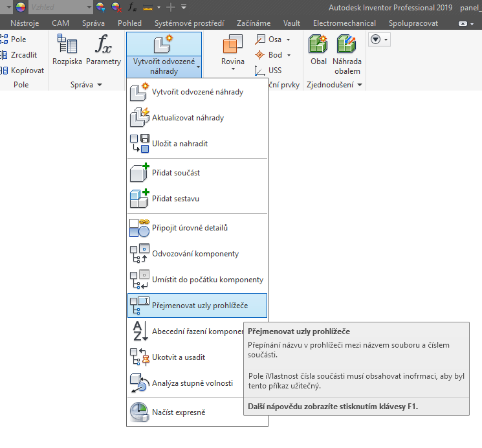Image resolution: width=482 pixels, height=448 pixels.
Task: Open the Rovina dropdown arrow
Action: (233, 69)
